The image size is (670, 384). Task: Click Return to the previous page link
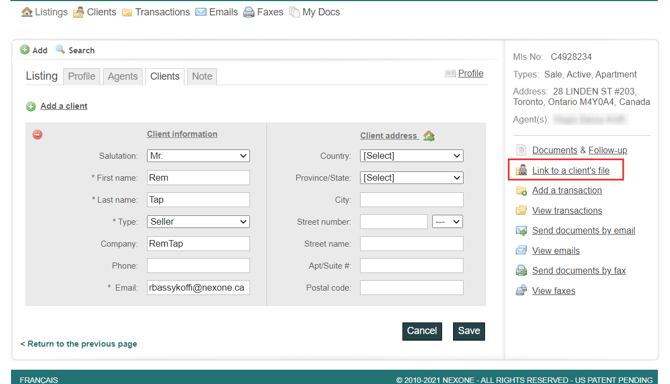79,344
